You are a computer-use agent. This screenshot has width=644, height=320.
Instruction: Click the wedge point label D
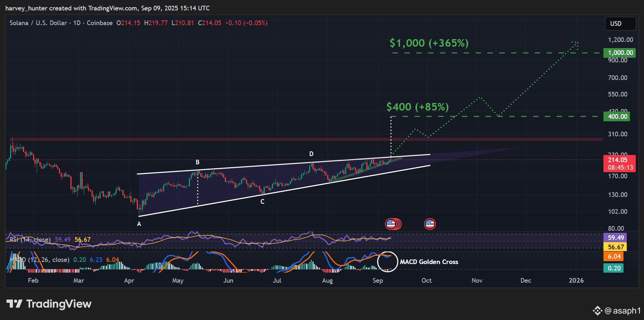(311, 154)
